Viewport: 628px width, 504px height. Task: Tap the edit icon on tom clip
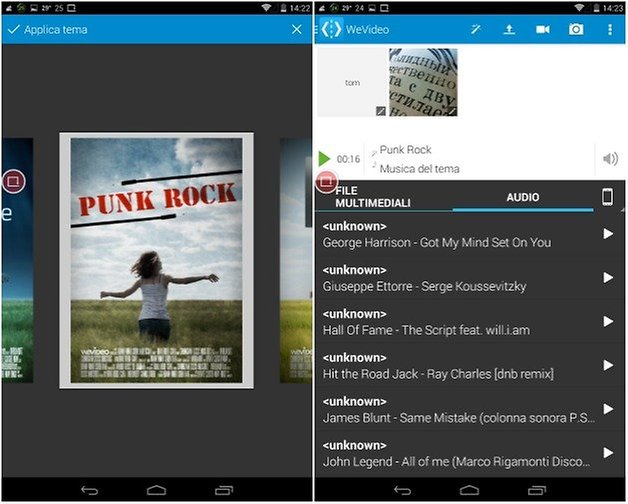[381, 111]
